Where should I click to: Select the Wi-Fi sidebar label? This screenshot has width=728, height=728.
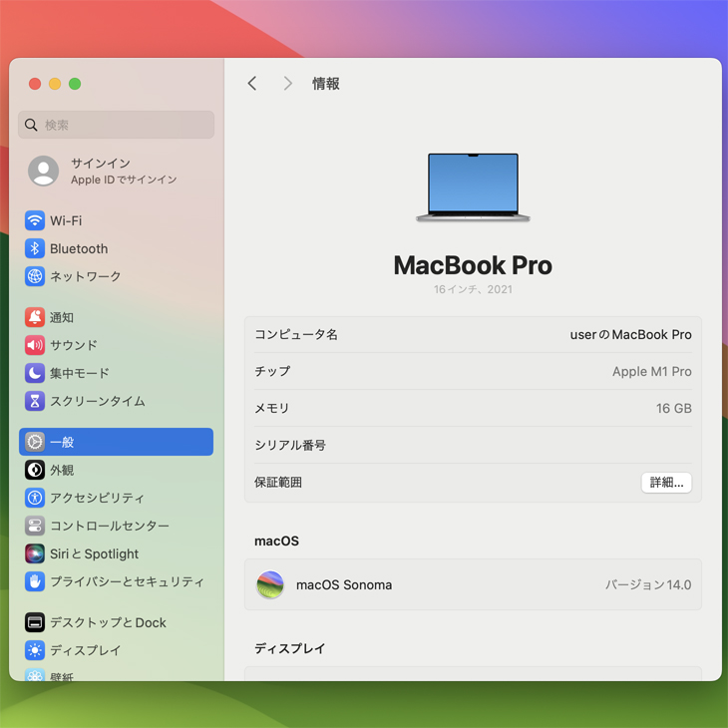tap(66, 220)
